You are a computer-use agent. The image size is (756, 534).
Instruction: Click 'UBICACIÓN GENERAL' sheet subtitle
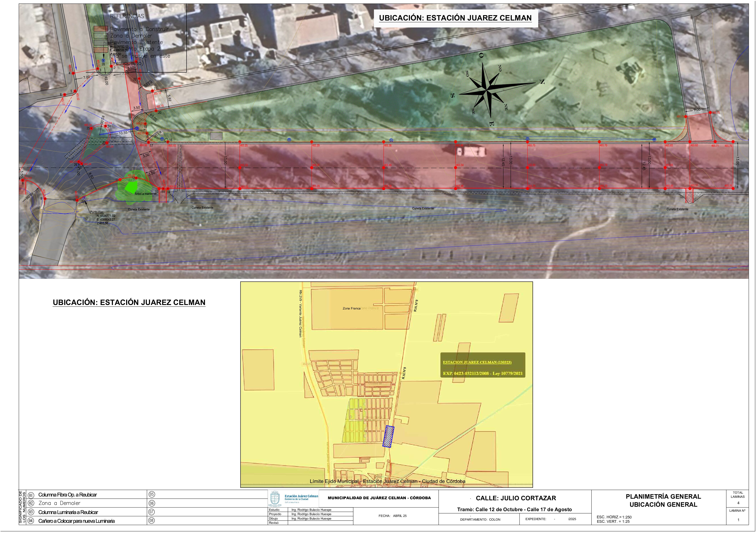click(x=663, y=505)
